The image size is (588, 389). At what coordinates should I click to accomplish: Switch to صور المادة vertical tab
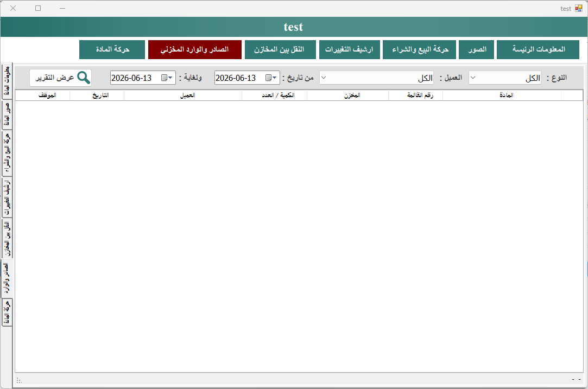[7, 115]
